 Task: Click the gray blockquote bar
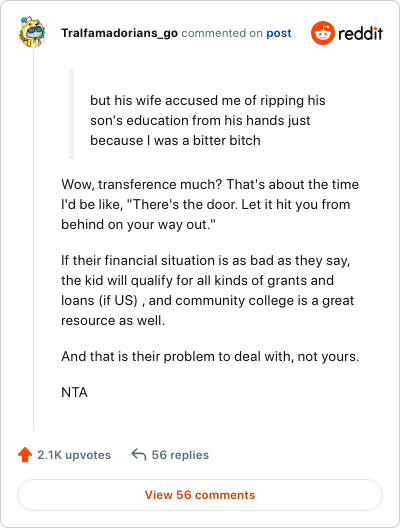pos(71,114)
